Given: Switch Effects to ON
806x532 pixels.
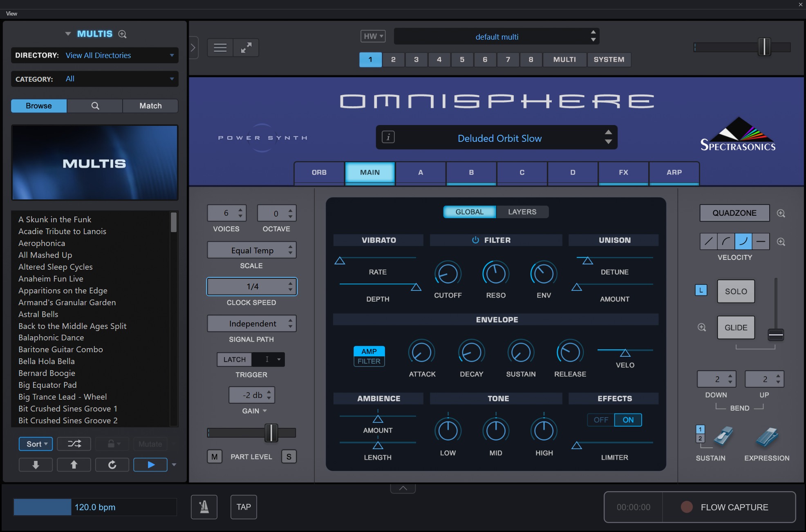Looking at the screenshot, I should (x=628, y=420).
